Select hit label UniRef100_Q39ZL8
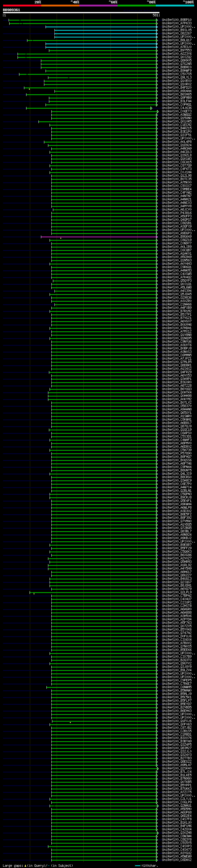The width and height of the screenshot is (197, 868). pyautogui.click(x=176, y=155)
